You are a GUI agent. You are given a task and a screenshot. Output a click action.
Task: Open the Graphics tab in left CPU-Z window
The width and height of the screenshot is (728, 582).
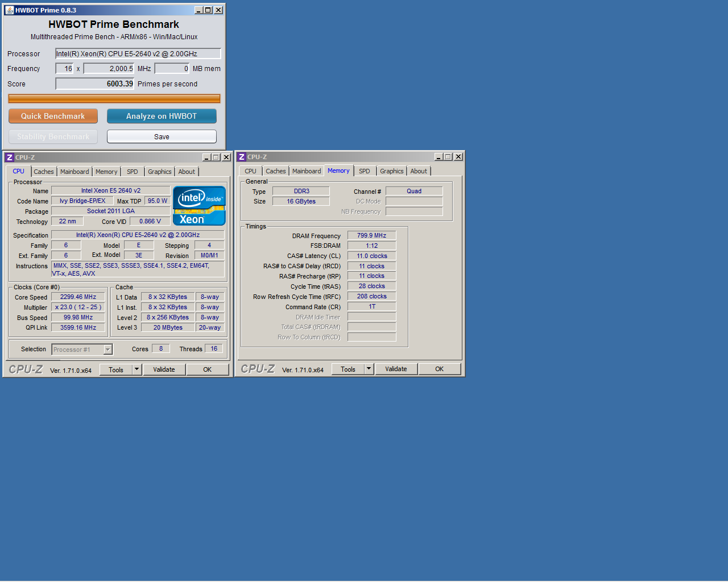click(160, 172)
